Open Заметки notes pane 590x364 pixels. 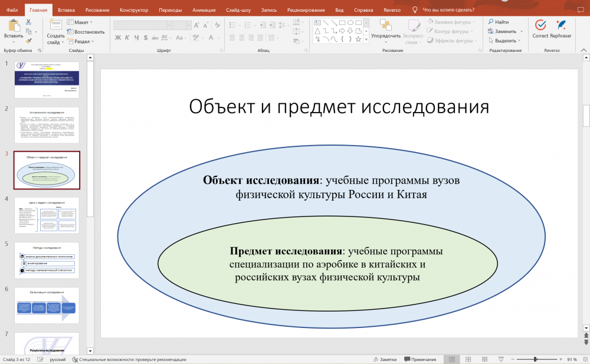[x=385, y=359]
